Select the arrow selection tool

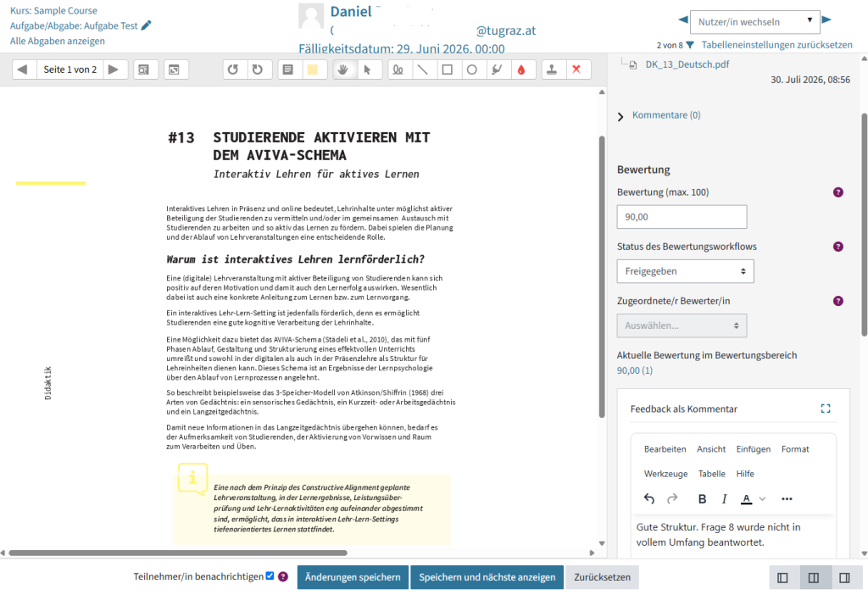click(368, 70)
